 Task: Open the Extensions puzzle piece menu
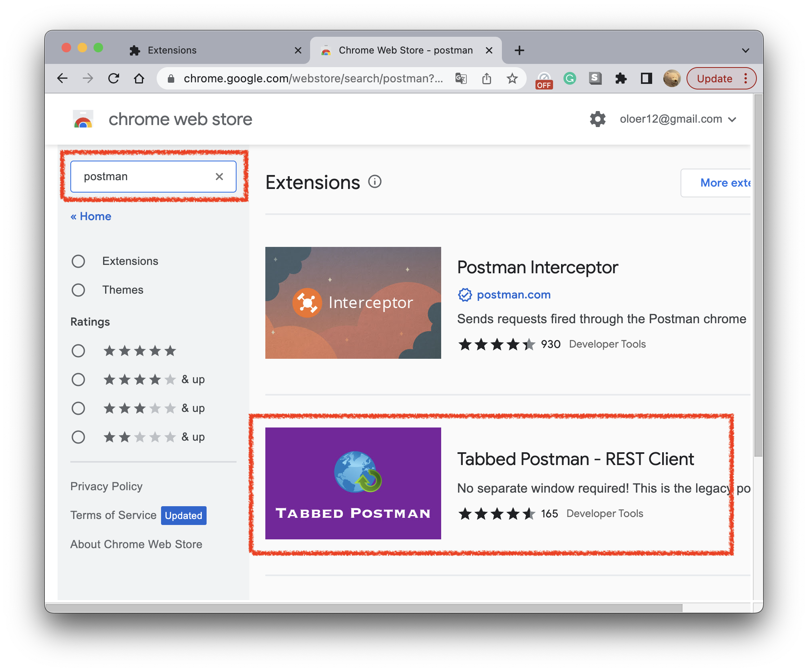pos(621,78)
